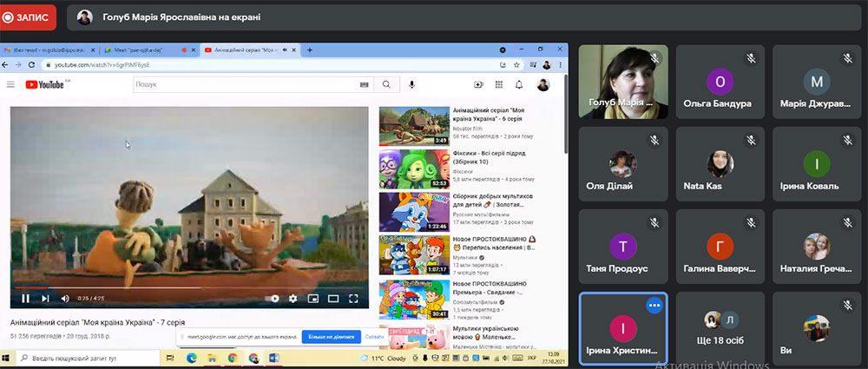Screen dimensions: 868x369
Task: Click the YouTube search magnifier button
Action: pos(386,85)
